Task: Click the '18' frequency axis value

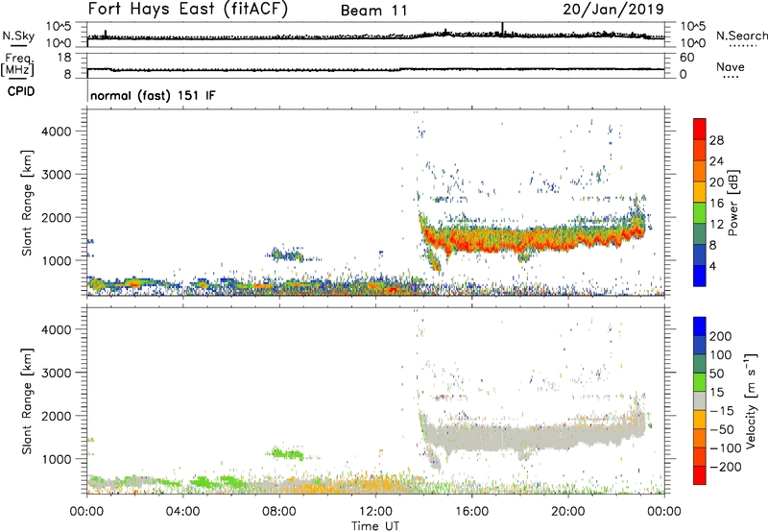Action: [64, 58]
